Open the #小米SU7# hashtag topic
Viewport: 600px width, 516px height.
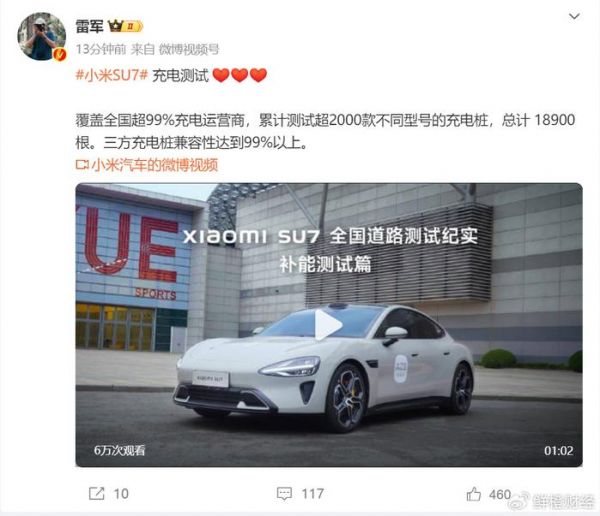(x=112, y=75)
